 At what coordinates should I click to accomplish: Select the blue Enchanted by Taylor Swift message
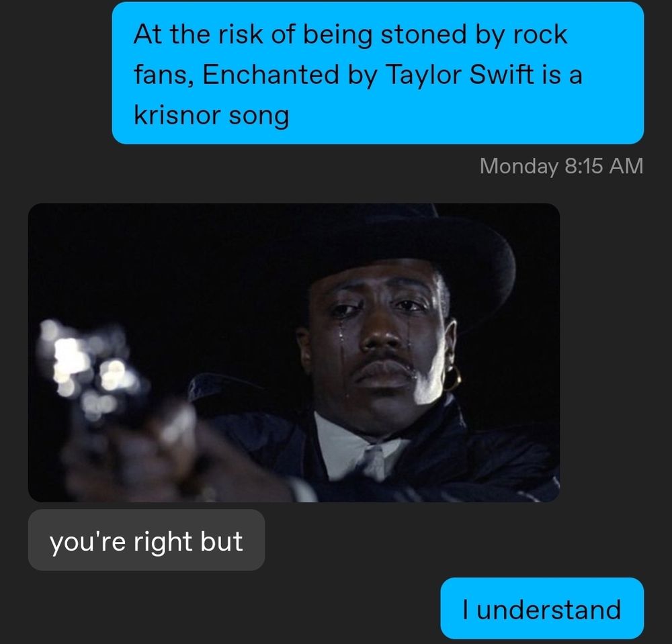click(x=378, y=73)
